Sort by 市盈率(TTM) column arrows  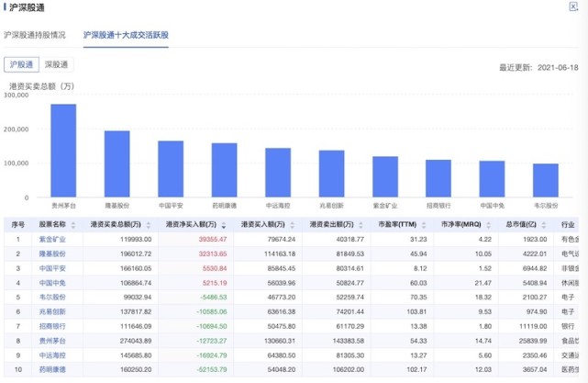pos(424,225)
